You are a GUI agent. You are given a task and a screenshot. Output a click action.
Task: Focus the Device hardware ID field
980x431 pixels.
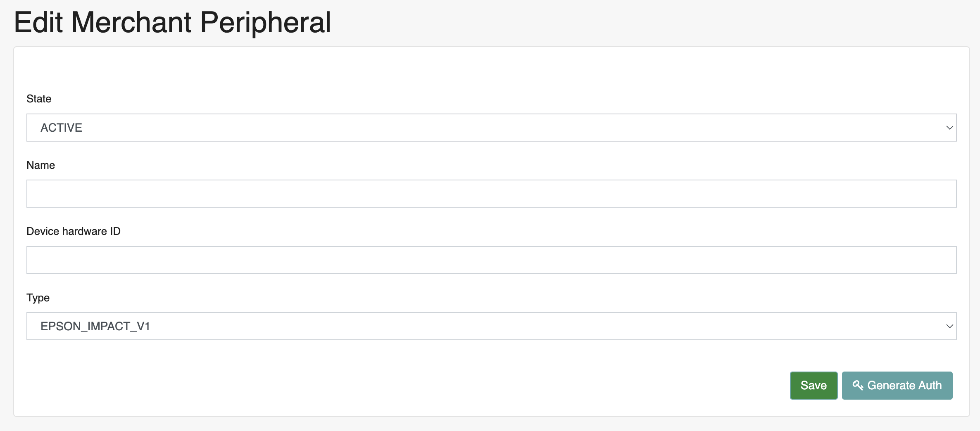coord(491,260)
